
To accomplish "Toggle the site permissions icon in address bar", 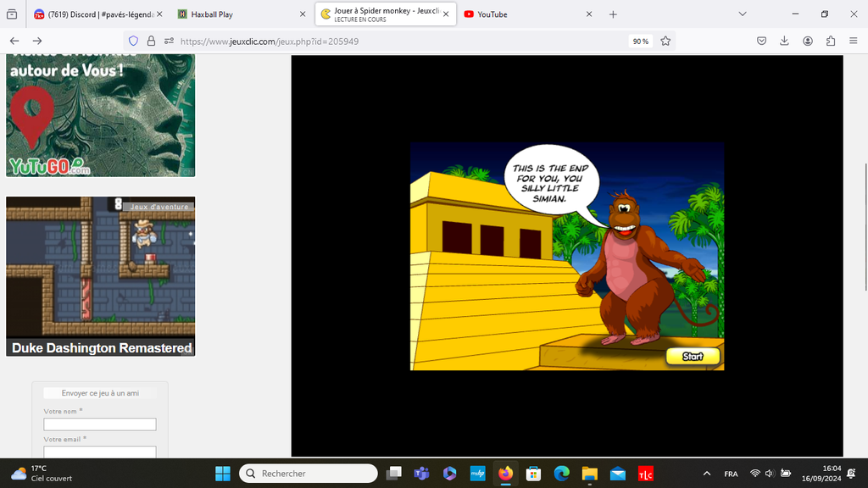I will point(169,41).
